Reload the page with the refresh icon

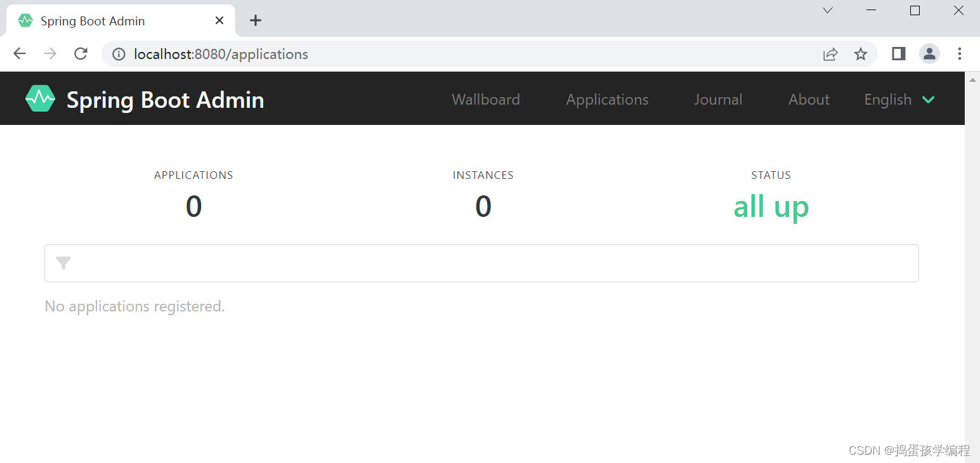pos(81,54)
